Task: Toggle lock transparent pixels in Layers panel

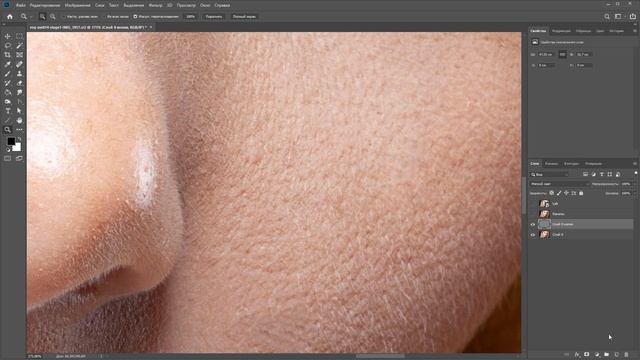Action: [552, 193]
